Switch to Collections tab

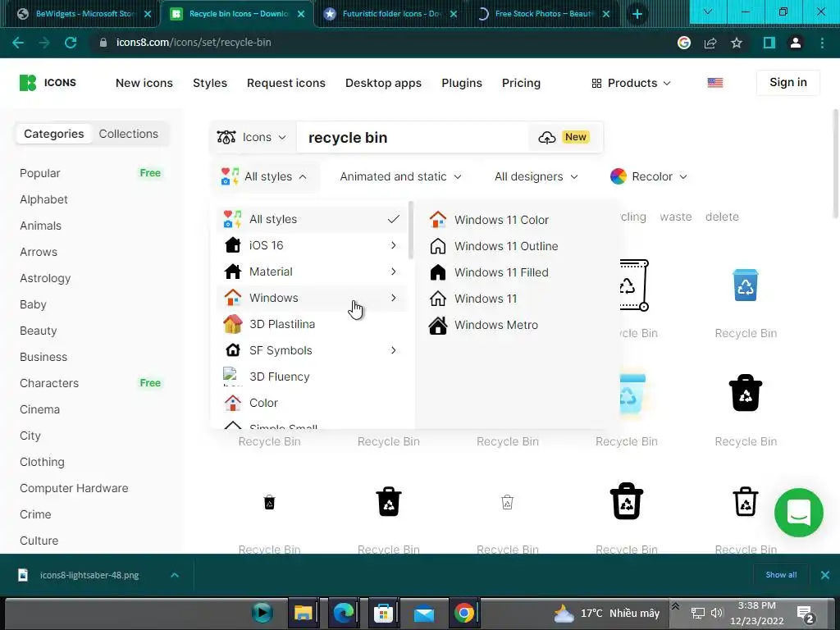coord(129,134)
